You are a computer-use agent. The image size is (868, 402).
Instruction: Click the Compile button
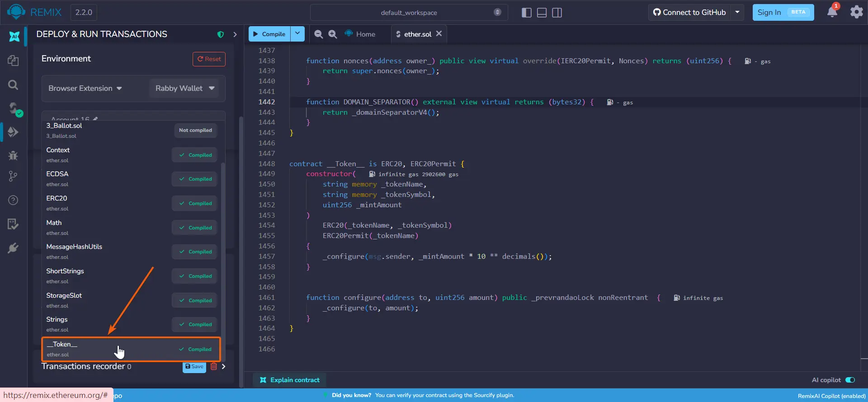(269, 34)
